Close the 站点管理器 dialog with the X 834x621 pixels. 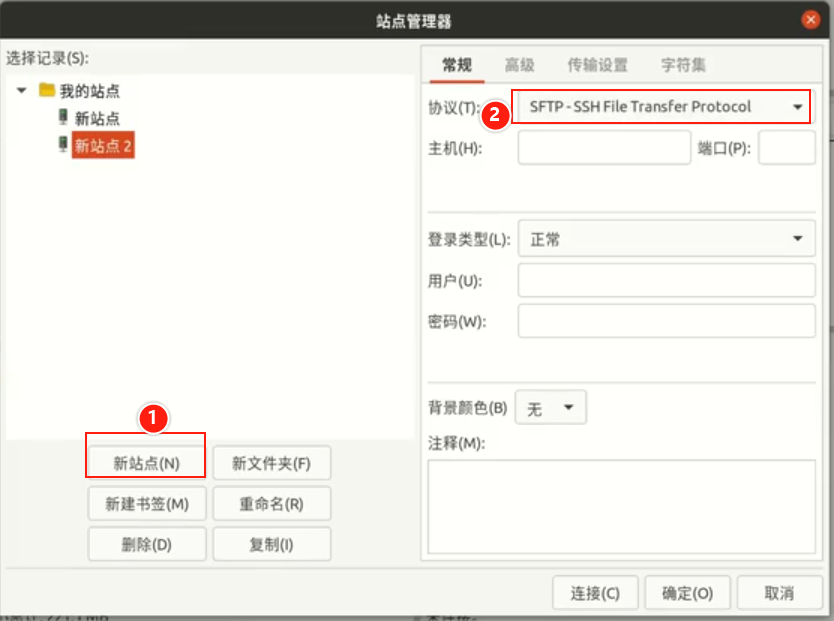810,20
